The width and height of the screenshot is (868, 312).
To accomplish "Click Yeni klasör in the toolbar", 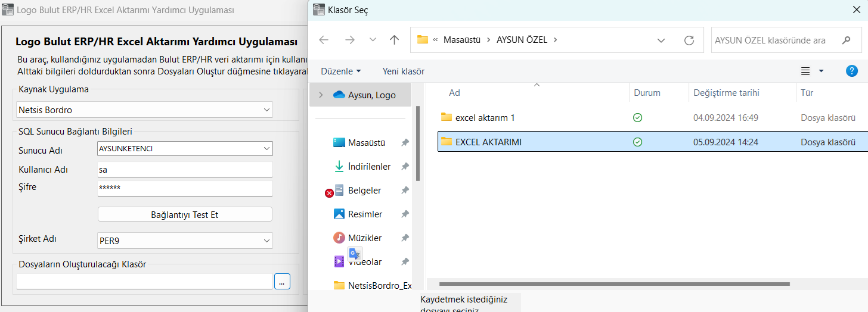I will pyautogui.click(x=404, y=71).
